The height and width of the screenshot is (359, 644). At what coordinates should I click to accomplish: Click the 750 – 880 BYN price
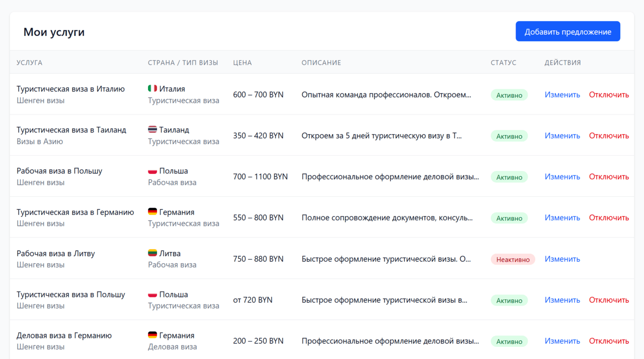coord(258,259)
